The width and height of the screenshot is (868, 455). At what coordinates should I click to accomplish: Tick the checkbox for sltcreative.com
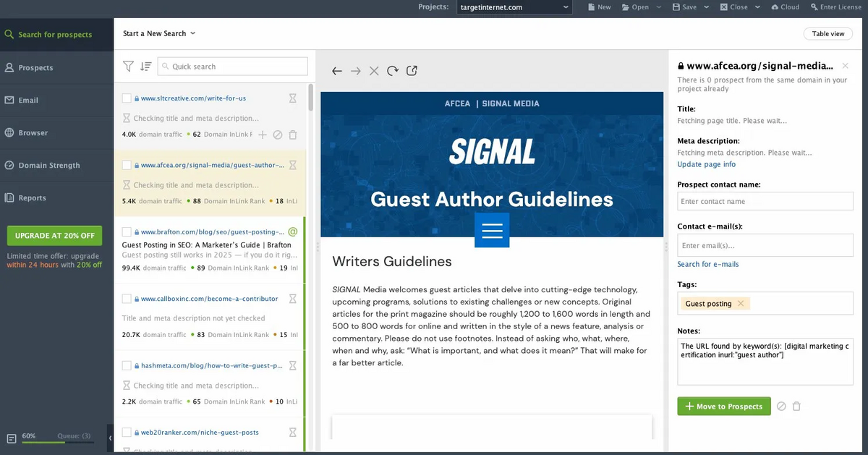tap(127, 98)
